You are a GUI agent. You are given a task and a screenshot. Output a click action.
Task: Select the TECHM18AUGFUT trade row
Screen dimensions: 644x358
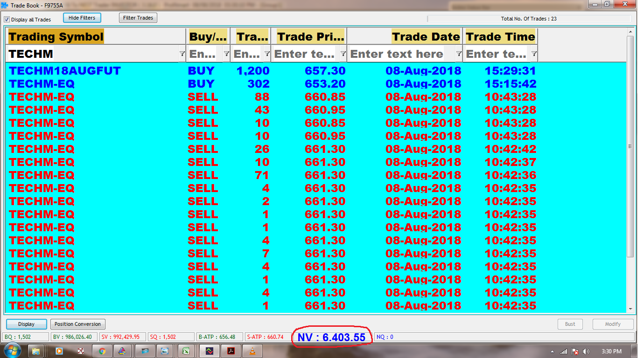coord(317,71)
